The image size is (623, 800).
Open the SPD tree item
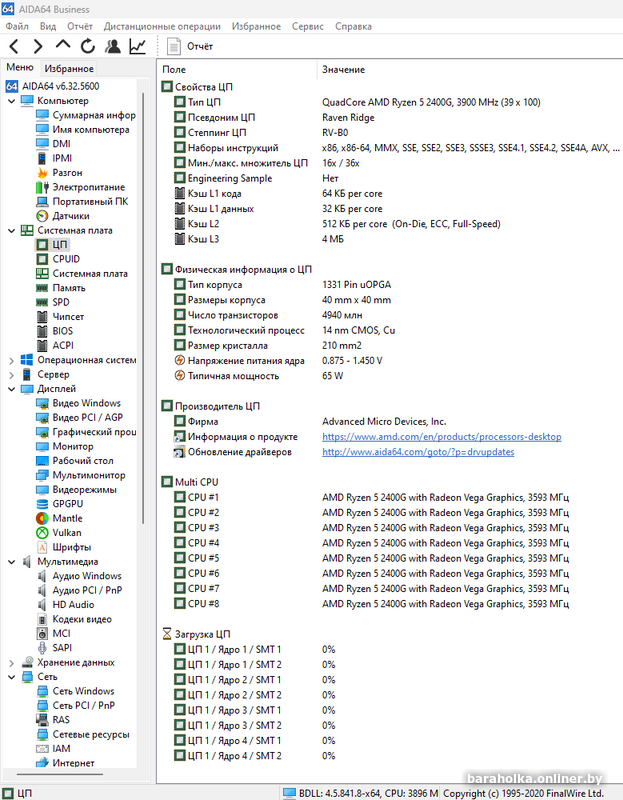53,302
